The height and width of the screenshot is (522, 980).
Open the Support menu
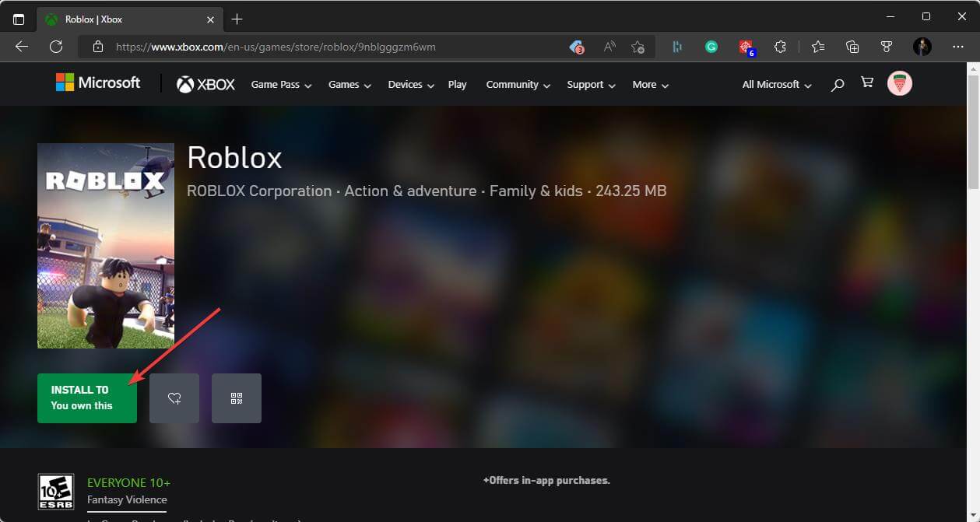(x=590, y=84)
